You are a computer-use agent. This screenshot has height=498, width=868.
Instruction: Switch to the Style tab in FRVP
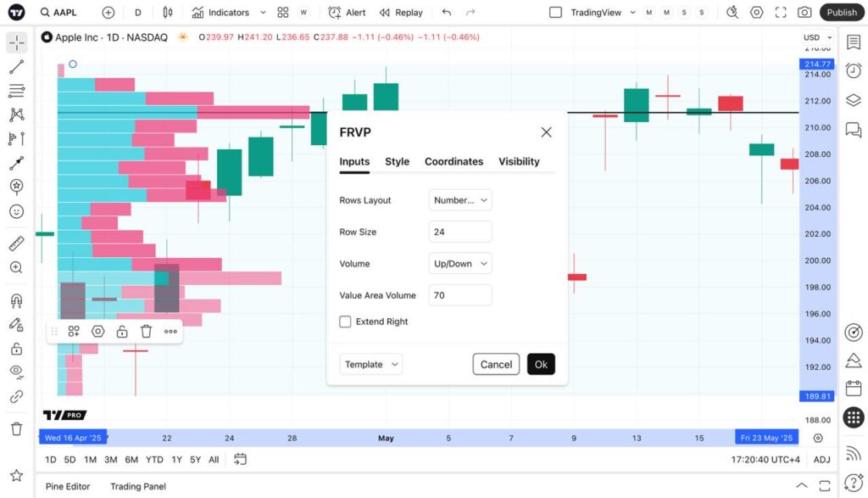pyautogui.click(x=397, y=162)
